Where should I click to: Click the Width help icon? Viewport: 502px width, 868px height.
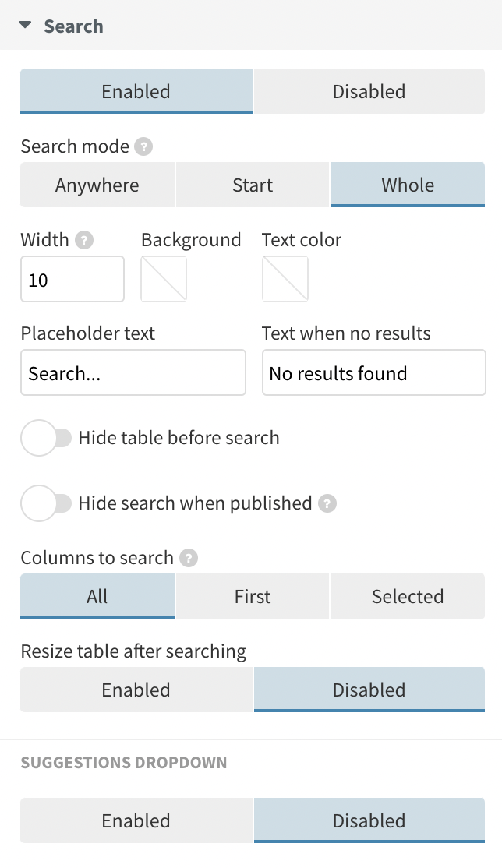(x=83, y=240)
